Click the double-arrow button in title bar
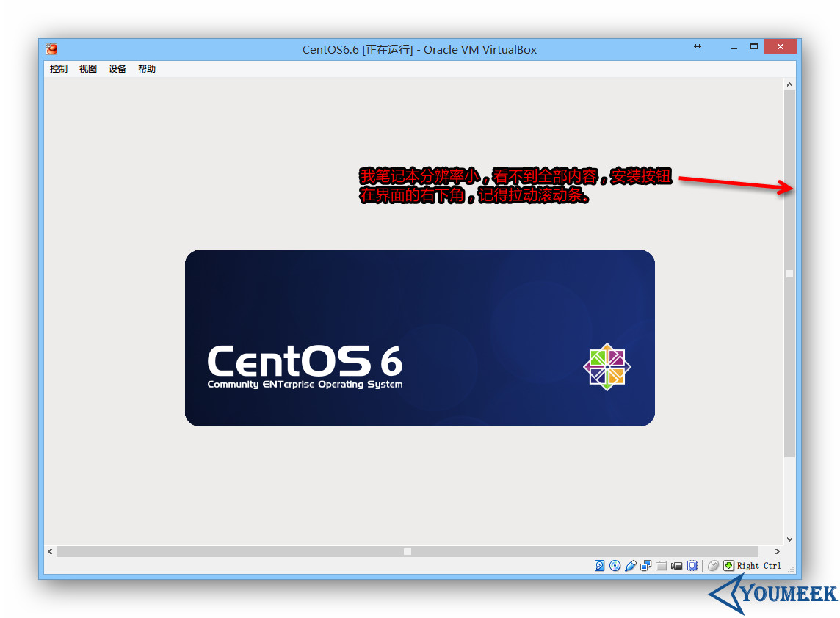 click(x=698, y=47)
